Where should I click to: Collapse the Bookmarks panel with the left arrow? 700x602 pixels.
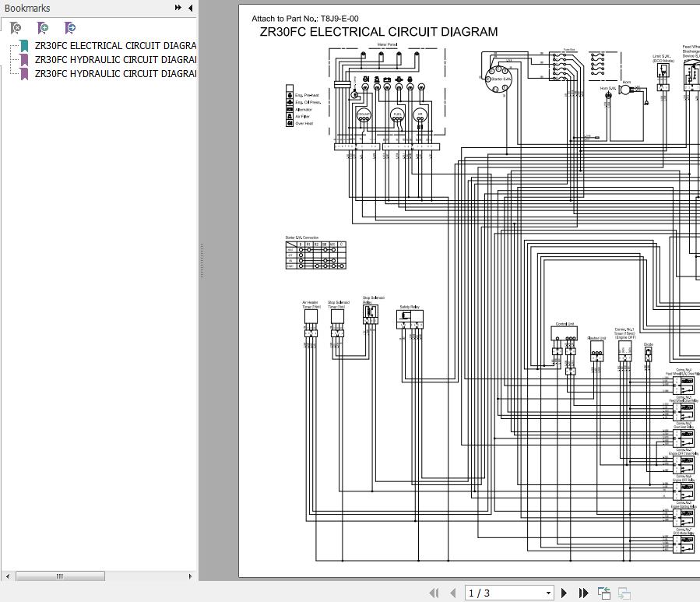pyautogui.click(x=191, y=8)
